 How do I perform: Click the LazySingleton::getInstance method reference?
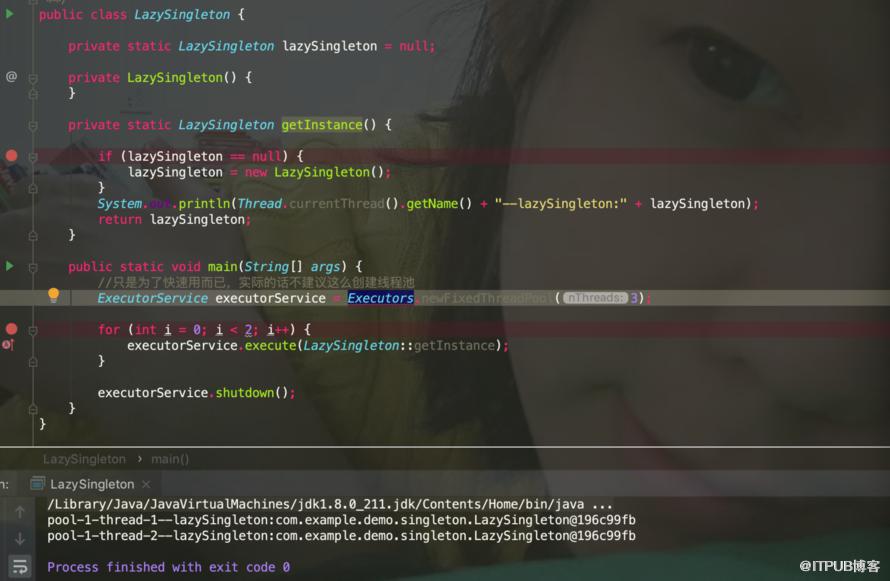[399, 345]
